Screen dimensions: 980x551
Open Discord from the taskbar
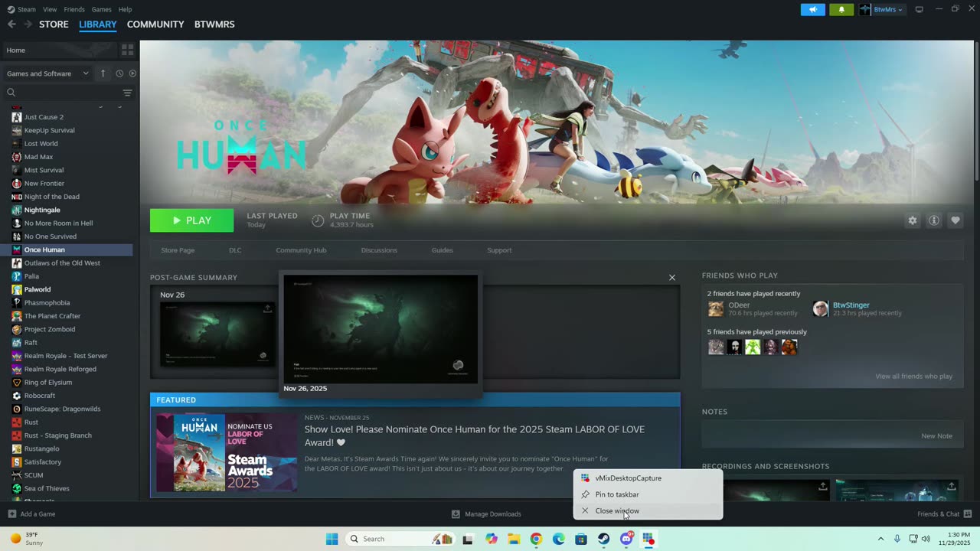click(x=626, y=539)
